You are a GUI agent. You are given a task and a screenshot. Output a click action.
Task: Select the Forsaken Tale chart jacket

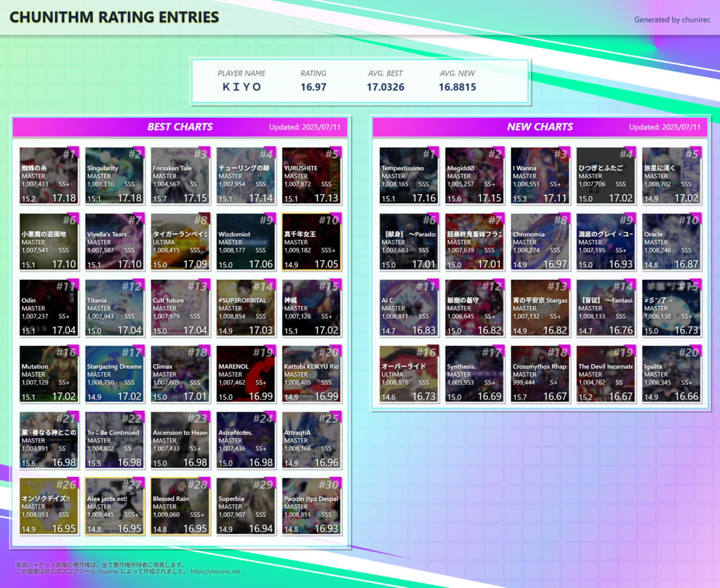point(179,176)
